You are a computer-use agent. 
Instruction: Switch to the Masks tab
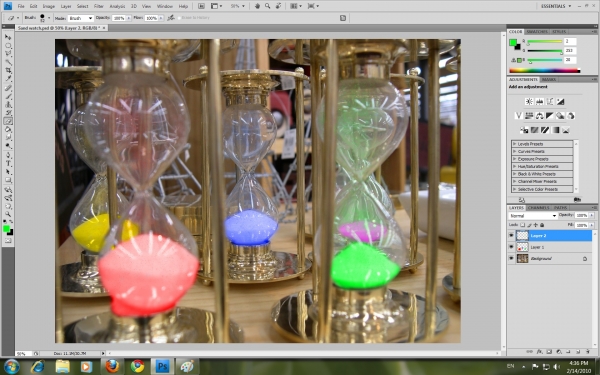pos(549,79)
